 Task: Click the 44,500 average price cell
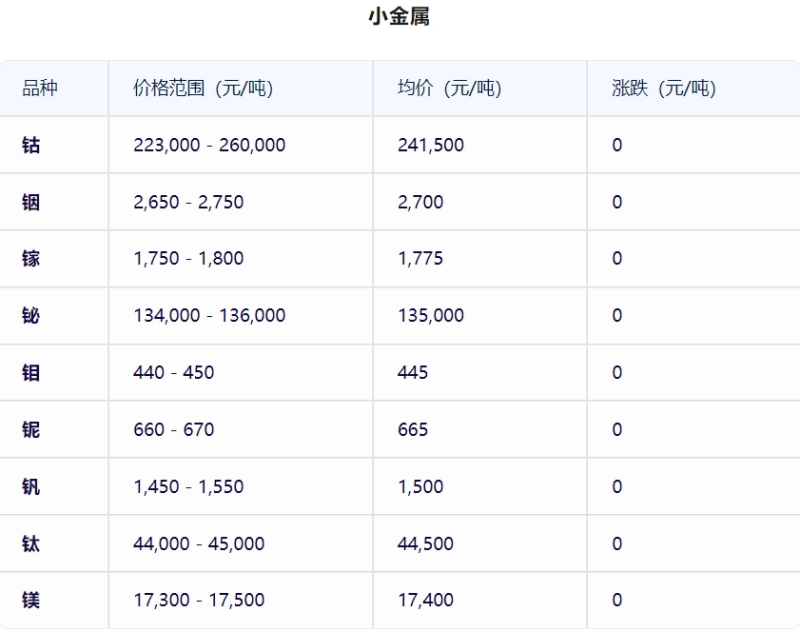click(x=426, y=544)
